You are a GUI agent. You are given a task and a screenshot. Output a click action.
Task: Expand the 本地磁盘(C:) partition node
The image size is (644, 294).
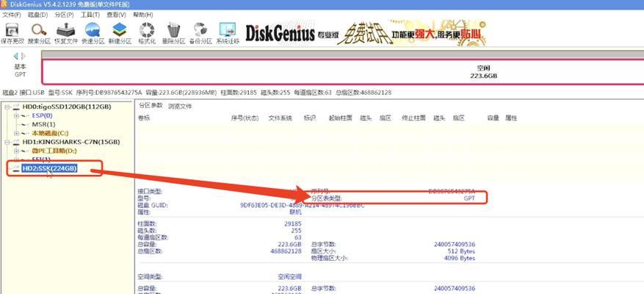tap(16, 133)
